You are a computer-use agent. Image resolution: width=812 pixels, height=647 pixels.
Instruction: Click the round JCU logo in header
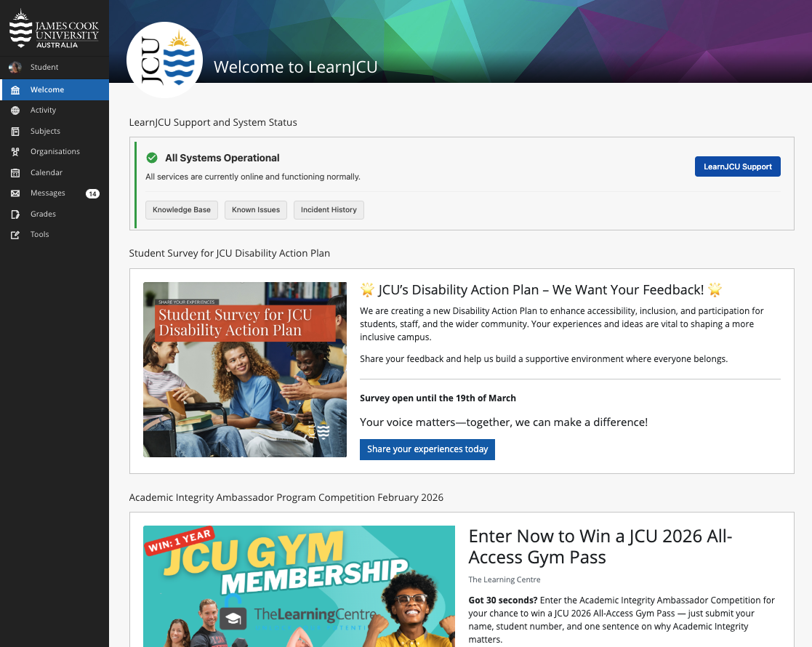click(x=165, y=60)
